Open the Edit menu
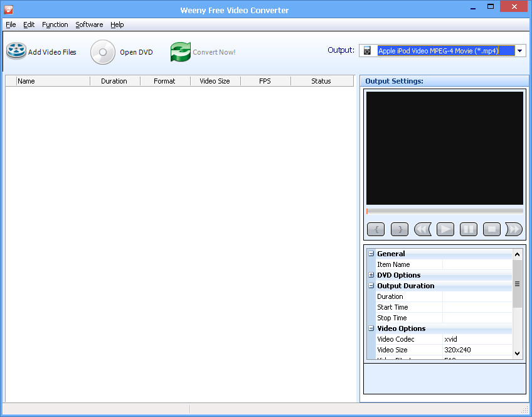 (x=29, y=24)
